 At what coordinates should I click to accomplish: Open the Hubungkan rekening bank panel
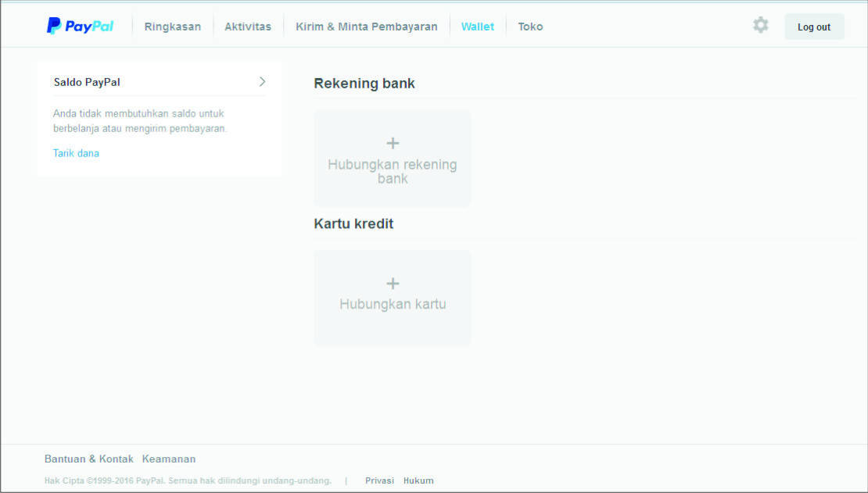coord(392,158)
